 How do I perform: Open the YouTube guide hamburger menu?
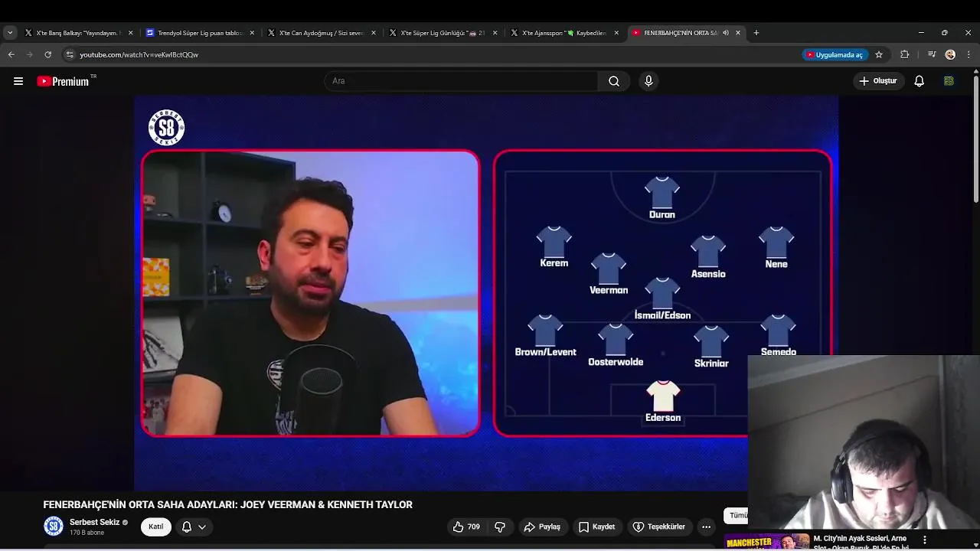click(x=18, y=81)
